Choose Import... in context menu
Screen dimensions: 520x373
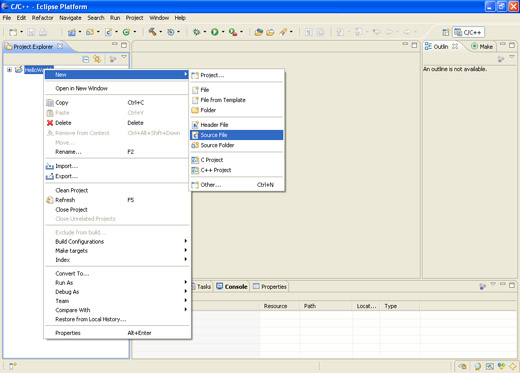tap(117, 166)
